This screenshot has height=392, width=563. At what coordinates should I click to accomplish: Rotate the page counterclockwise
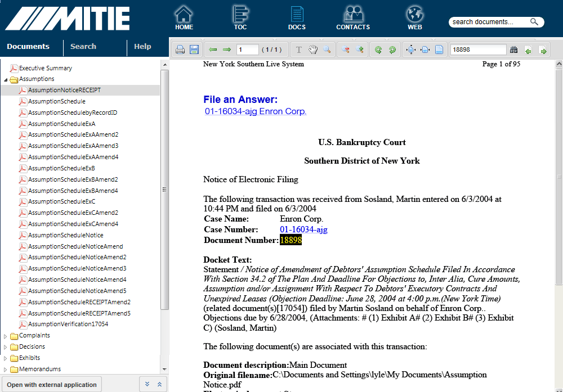[x=378, y=49]
